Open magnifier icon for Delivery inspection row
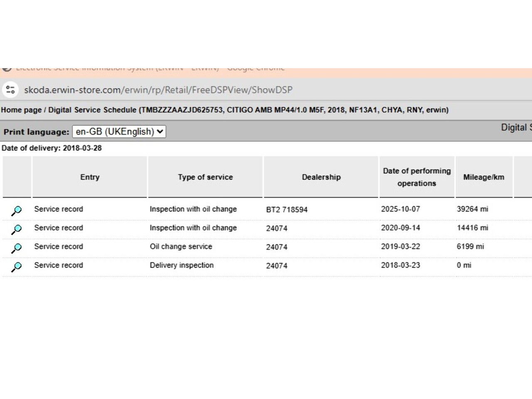Viewport: 532px width, 399px height. [x=16, y=267]
